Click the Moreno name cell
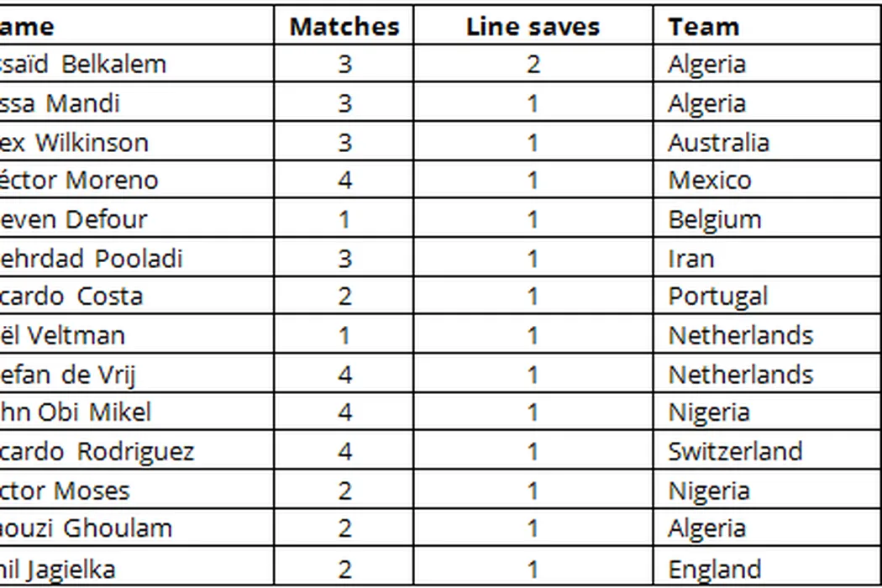This screenshot has width=882, height=588. coord(80,180)
